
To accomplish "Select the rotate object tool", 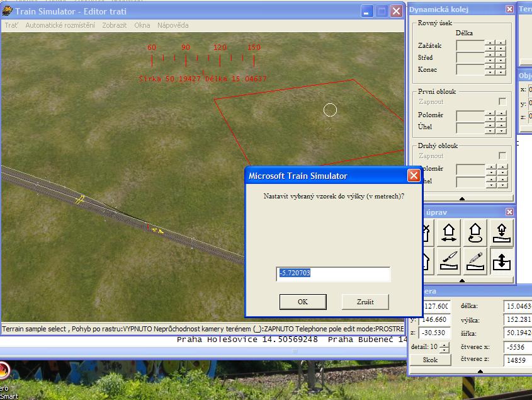I will point(475,234).
